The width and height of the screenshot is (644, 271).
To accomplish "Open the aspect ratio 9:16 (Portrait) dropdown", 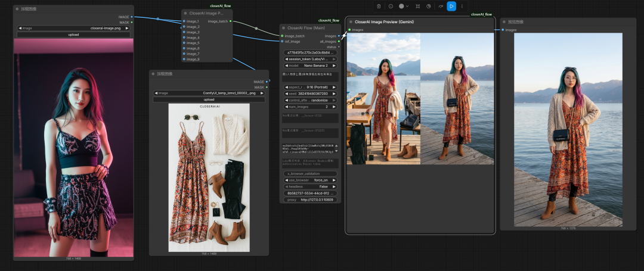I will 310,87.
